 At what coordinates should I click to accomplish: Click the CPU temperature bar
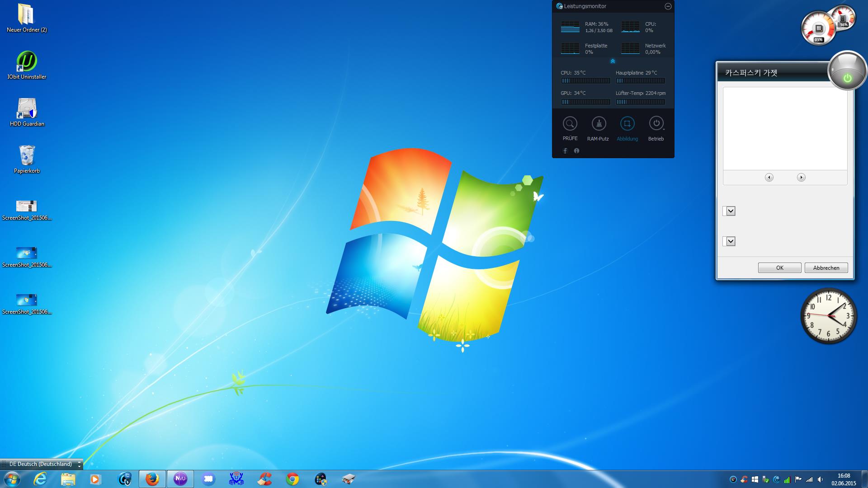coord(585,81)
